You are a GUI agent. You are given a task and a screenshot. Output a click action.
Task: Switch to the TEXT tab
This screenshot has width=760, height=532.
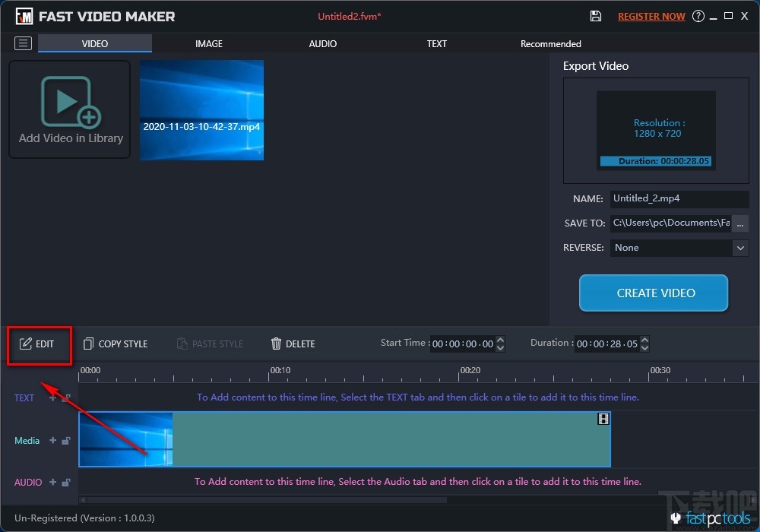point(437,43)
